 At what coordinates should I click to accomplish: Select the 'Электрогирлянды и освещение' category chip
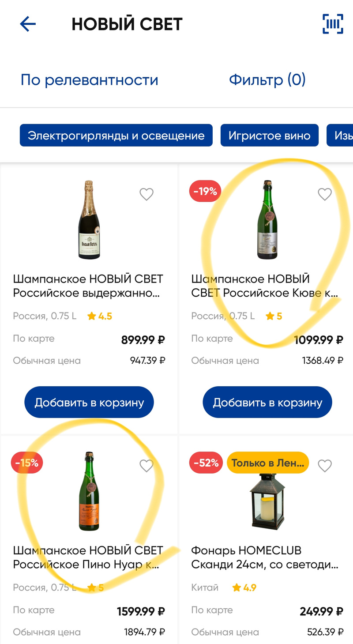pyautogui.click(x=116, y=136)
